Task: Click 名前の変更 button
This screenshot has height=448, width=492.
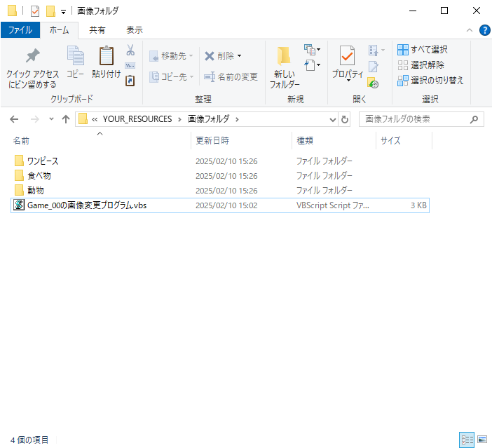Action: point(231,76)
